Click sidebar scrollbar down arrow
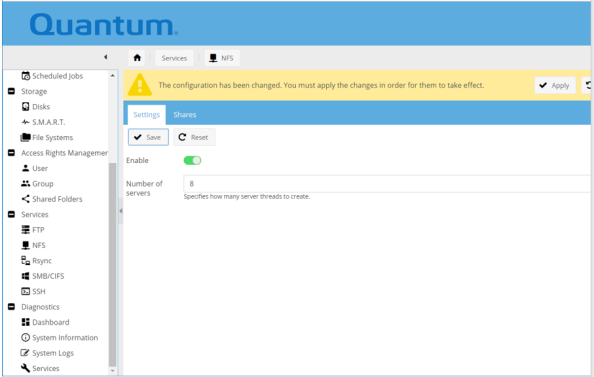 [x=113, y=371]
